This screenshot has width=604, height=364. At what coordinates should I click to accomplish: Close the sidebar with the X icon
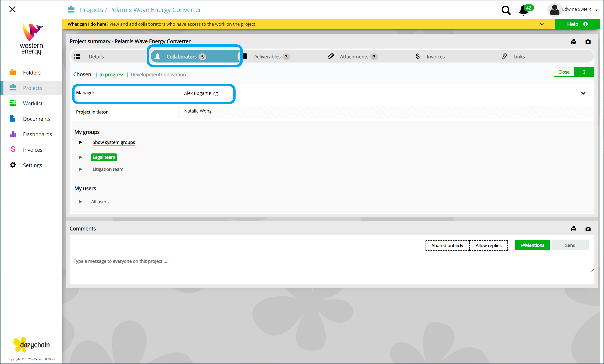[x=12, y=9]
